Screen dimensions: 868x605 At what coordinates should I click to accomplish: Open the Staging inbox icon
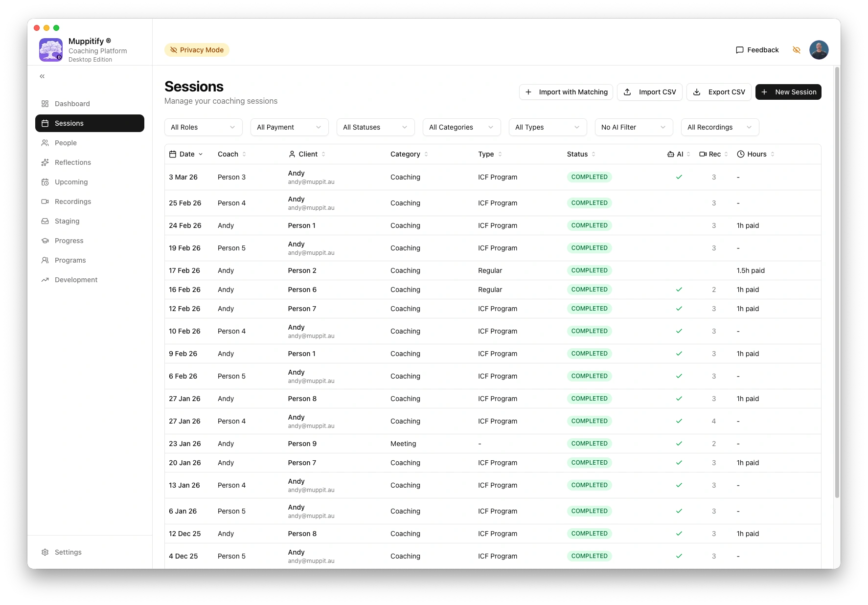click(x=45, y=221)
